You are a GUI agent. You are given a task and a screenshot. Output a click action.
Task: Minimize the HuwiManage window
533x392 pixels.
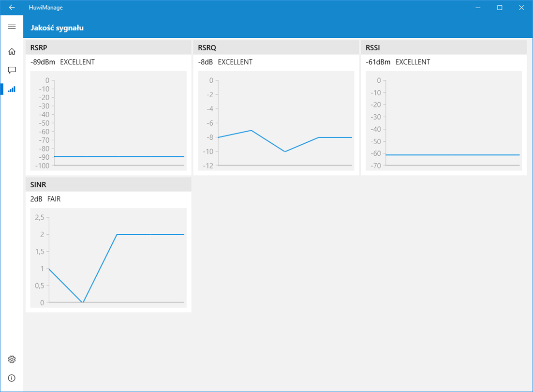[478, 7]
